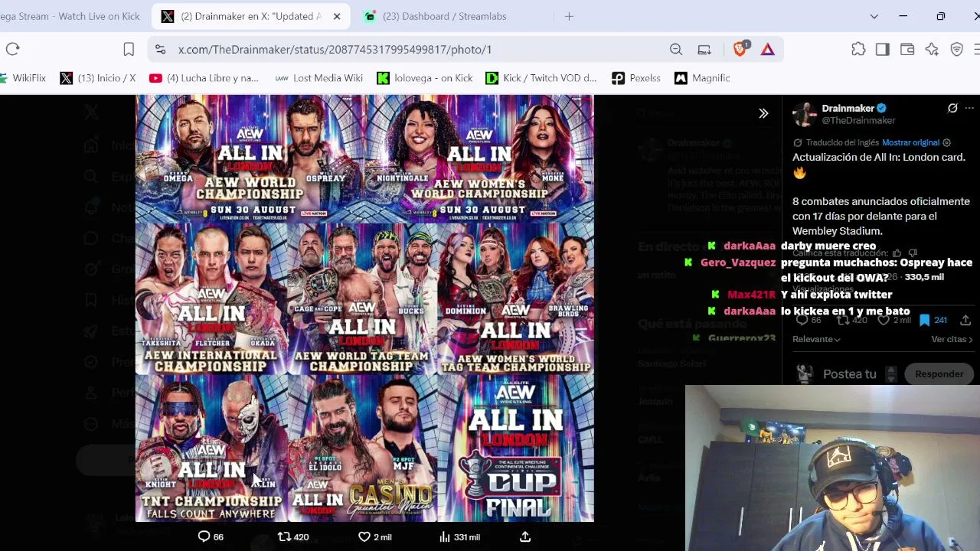
Task: Open Ver citas quotes link
Action: pyautogui.click(x=952, y=339)
